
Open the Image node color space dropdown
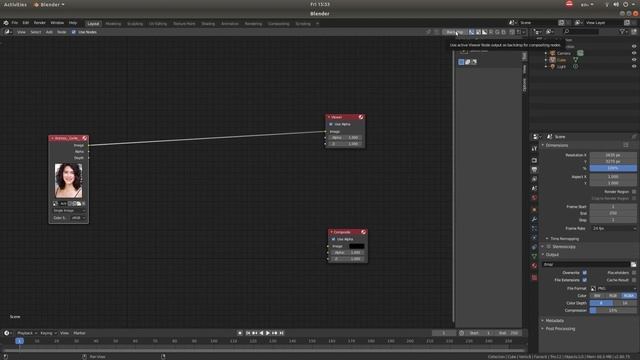[x=78, y=218]
